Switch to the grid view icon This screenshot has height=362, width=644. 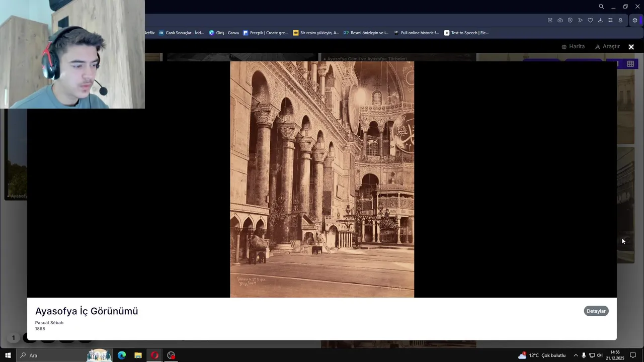tap(630, 64)
